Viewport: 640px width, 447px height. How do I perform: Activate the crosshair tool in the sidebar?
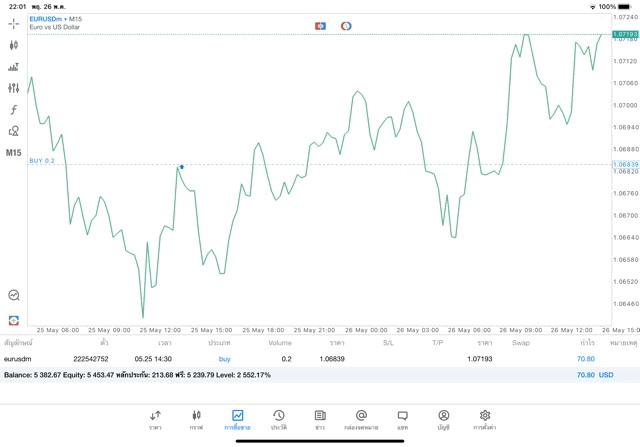pyautogui.click(x=14, y=23)
